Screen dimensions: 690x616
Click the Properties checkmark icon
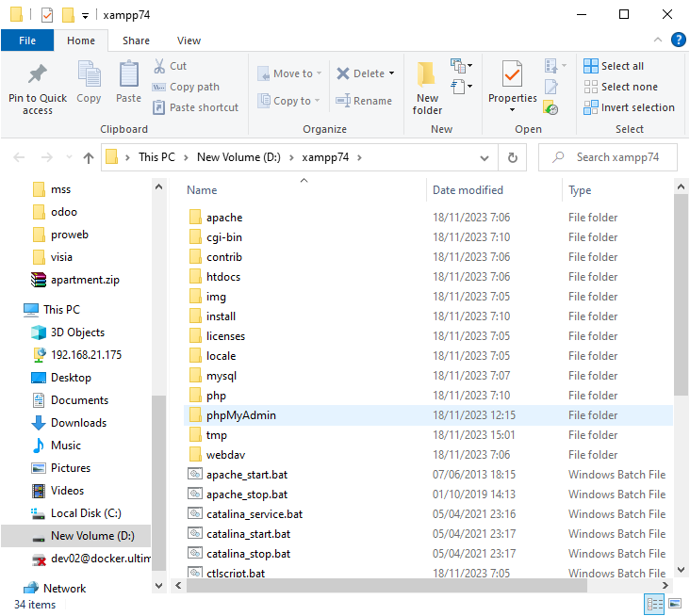click(x=512, y=73)
